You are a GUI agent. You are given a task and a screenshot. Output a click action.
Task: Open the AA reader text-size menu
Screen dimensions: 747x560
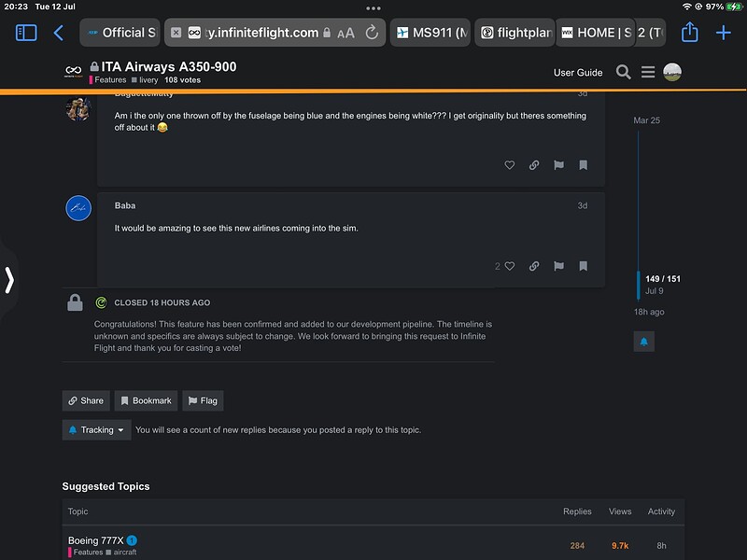(x=345, y=33)
